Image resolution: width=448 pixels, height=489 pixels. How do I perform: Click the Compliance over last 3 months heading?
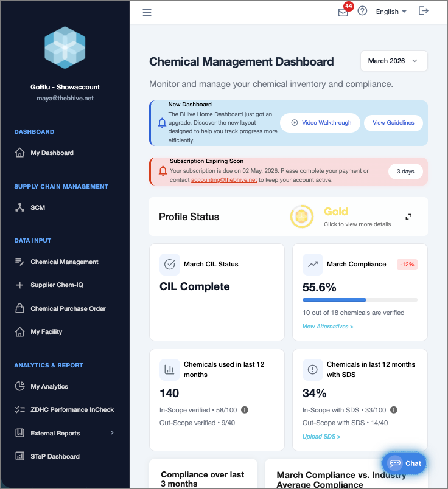tap(202, 479)
